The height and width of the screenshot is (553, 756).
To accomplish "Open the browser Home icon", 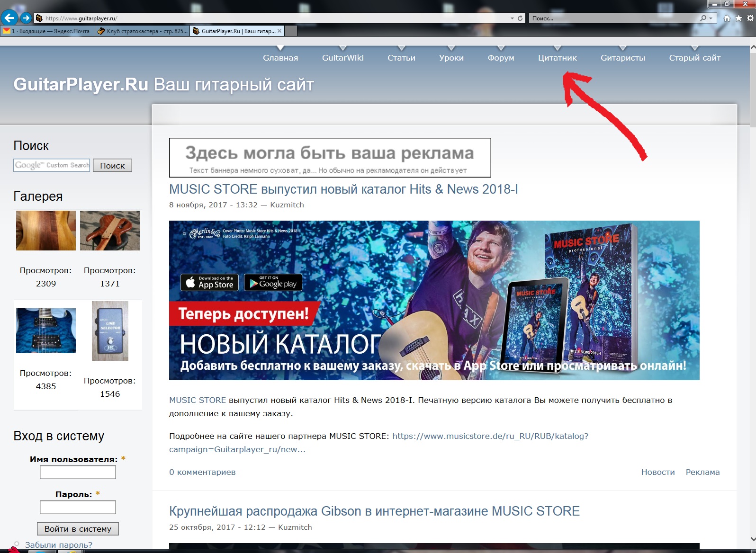I will (x=727, y=18).
